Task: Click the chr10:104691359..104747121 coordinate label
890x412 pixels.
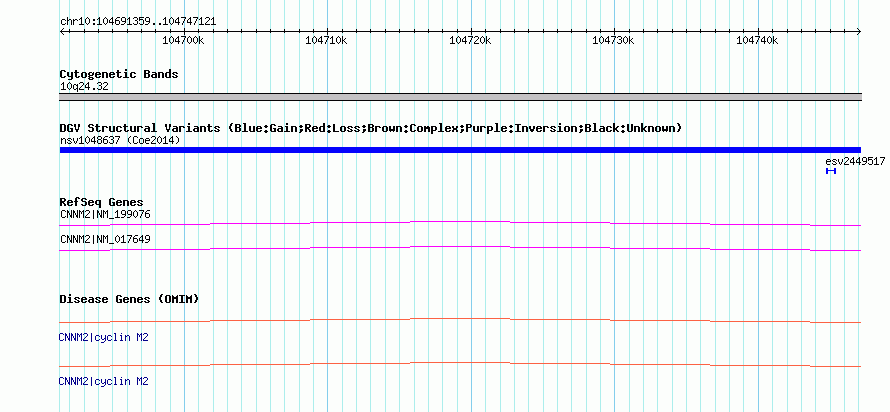Action: pyautogui.click(x=138, y=22)
